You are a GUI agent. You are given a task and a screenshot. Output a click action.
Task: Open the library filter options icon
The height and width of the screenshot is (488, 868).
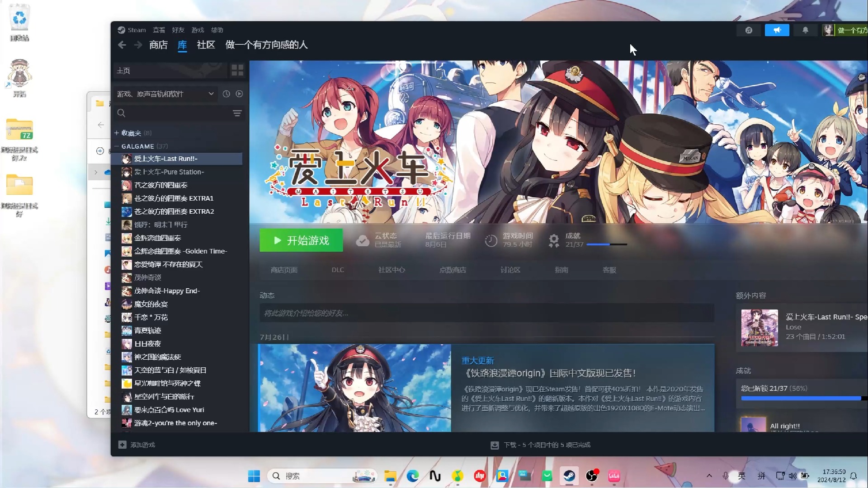tap(237, 113)
